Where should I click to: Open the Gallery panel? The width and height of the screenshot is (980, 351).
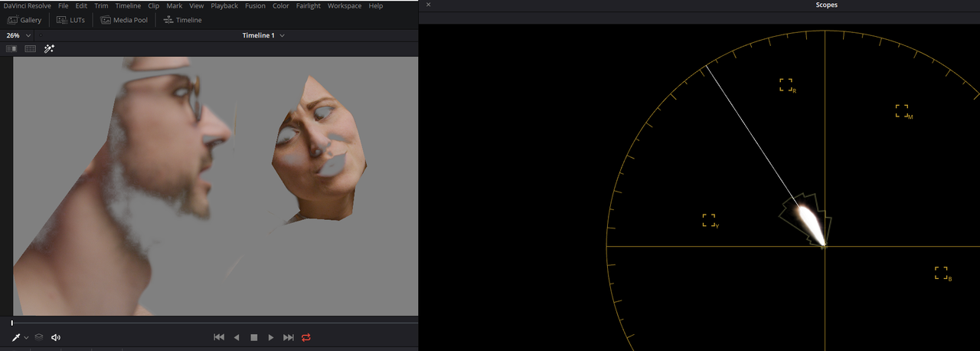point(24,20)
